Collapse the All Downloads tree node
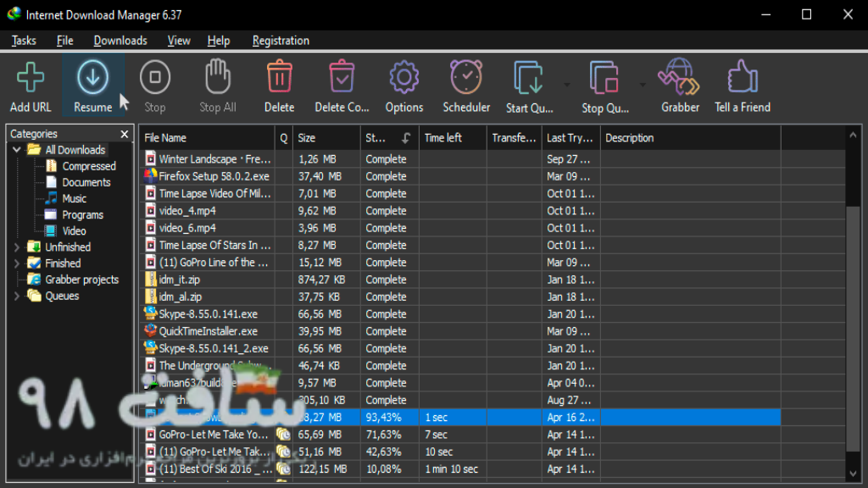The image size is (868, 488). 17,150
